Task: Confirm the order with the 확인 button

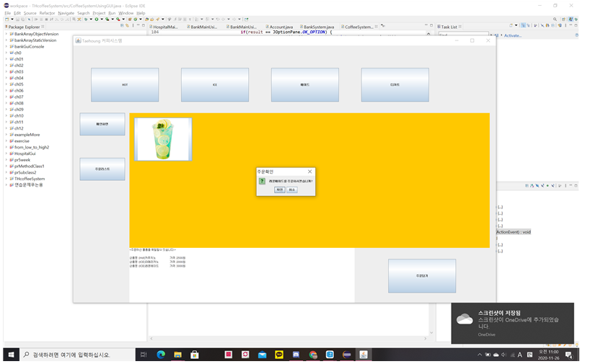Action: click(279, 190)
